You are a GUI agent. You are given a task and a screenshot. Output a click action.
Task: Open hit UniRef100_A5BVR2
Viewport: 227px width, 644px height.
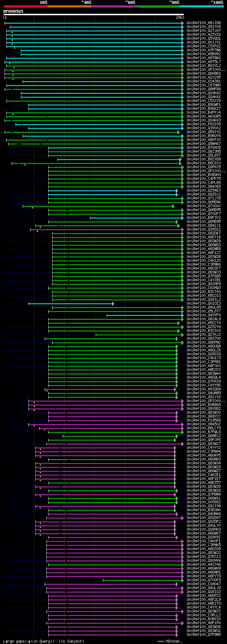click(204, 54)
